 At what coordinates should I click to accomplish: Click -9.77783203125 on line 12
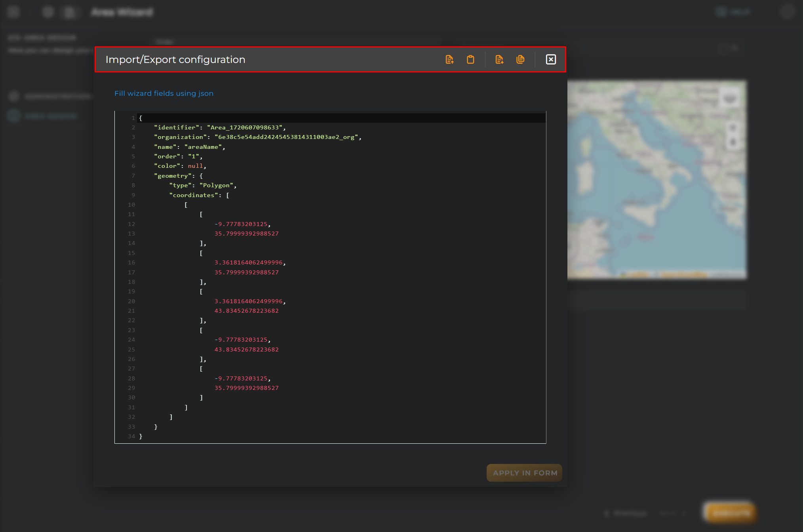(x=241, y=224)
